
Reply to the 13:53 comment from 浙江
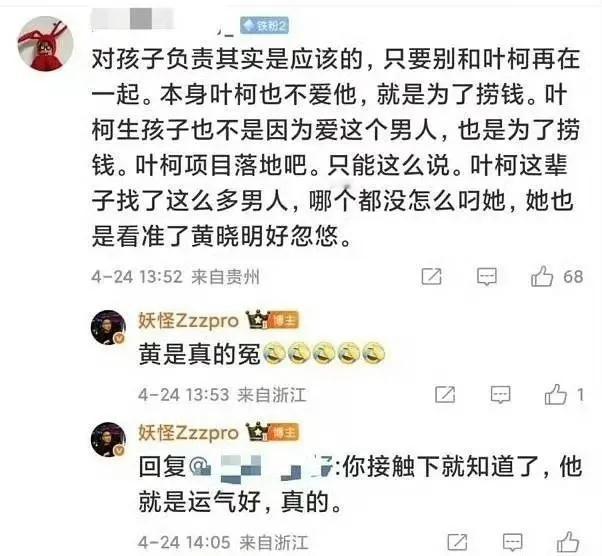pyautogui.click(x=500, y=394)
